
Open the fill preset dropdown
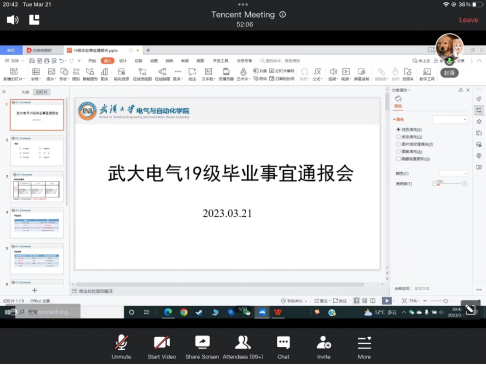[x=450, y=119]
